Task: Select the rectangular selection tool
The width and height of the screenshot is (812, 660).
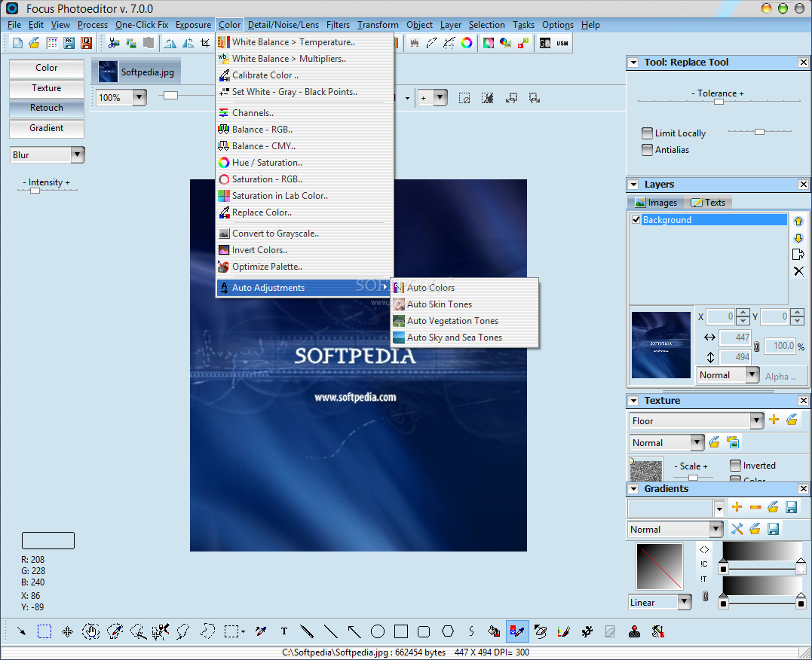Action: pos(44,631)
